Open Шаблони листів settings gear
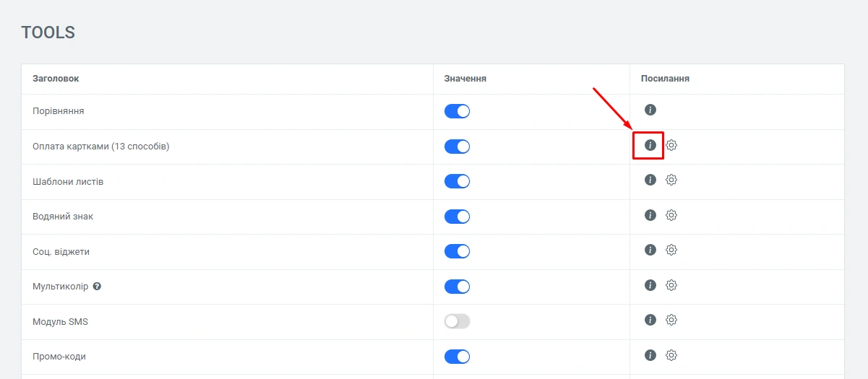Viewport: 868px width, 379px height. [x=671, y=180]
